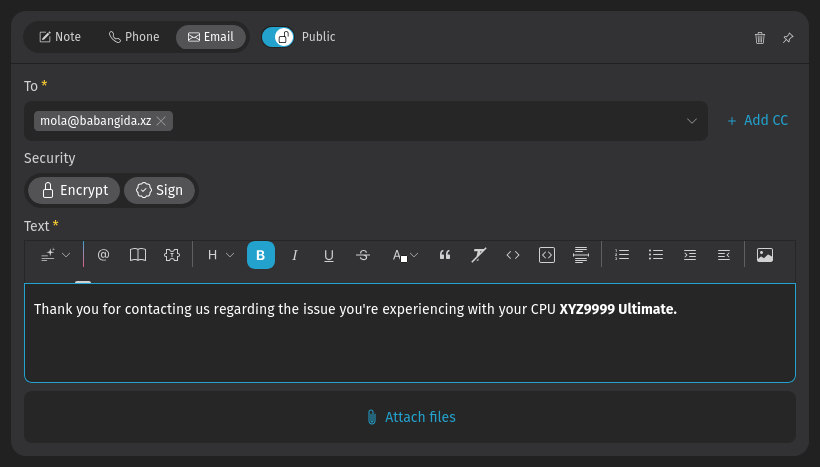Image resolution: width=820 pixels, height=467 pixels.
Task: Insert an unordered bullet list
Action: point(656,255)
